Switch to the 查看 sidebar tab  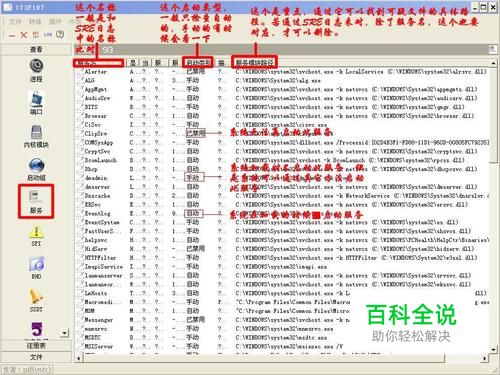(36, 49)
